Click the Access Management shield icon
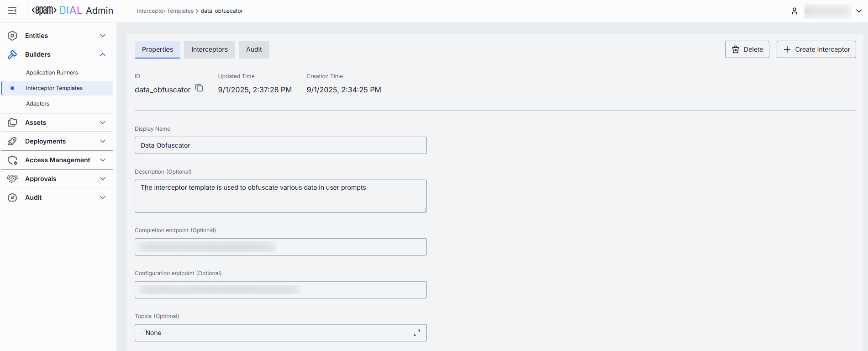Viewport: 868px width, 351px height. (12, 160)
